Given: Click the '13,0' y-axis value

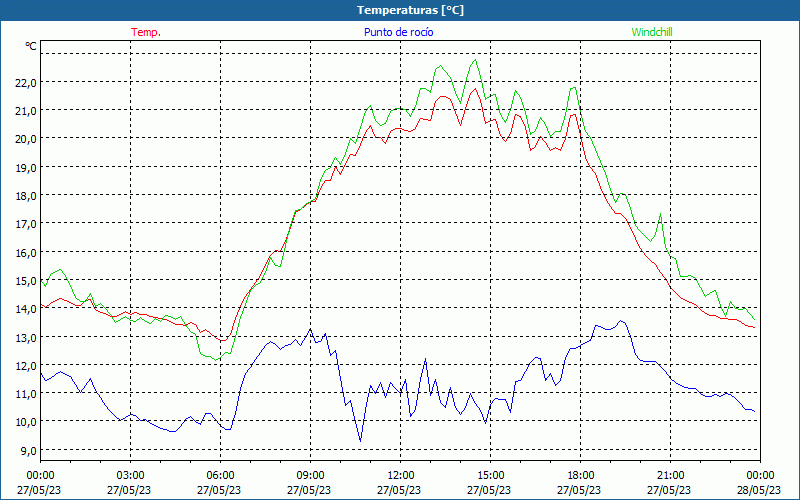Looking at the screenshot, I should coord(25,337).
